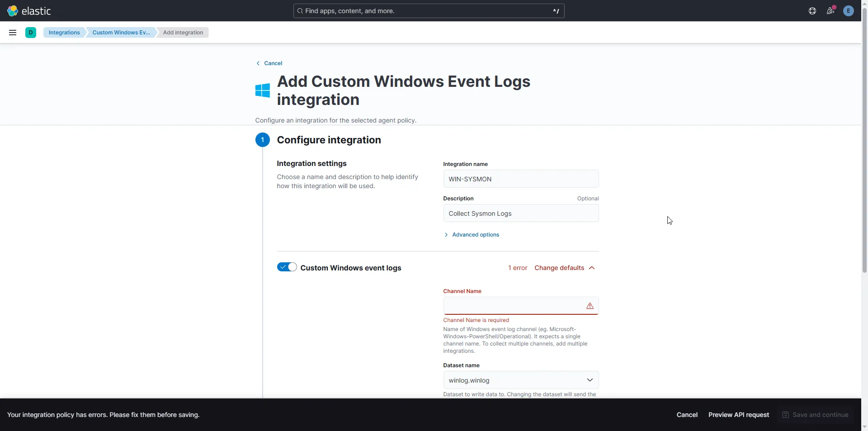Open the user profile avatar E
868x431 pixels.
point(848,11)
